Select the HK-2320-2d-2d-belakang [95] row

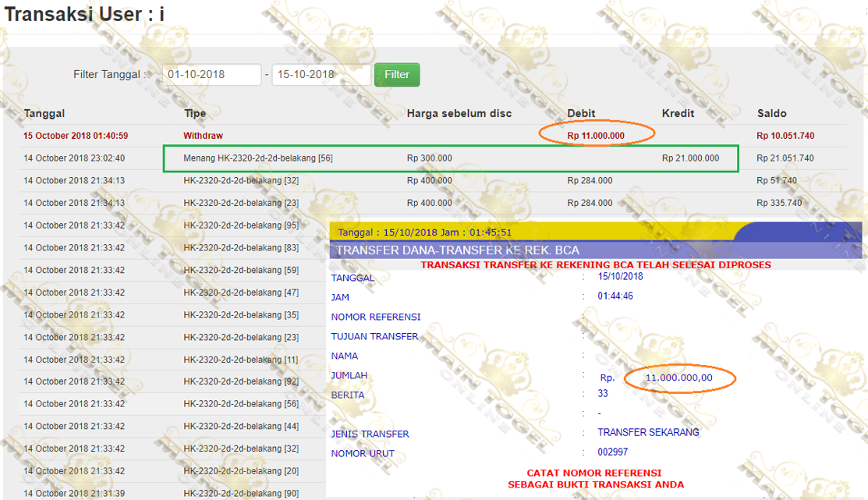click(241, 225)
